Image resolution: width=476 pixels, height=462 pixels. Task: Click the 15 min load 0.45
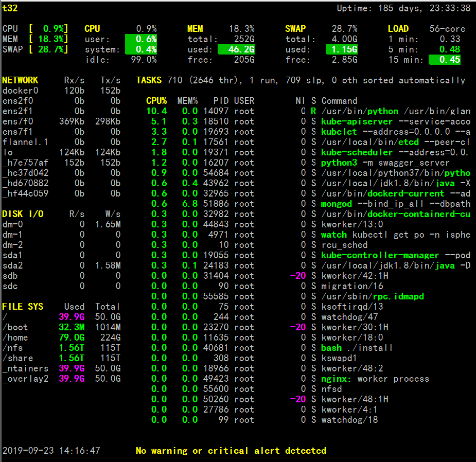pyautogui.click(x=445, y=60)
